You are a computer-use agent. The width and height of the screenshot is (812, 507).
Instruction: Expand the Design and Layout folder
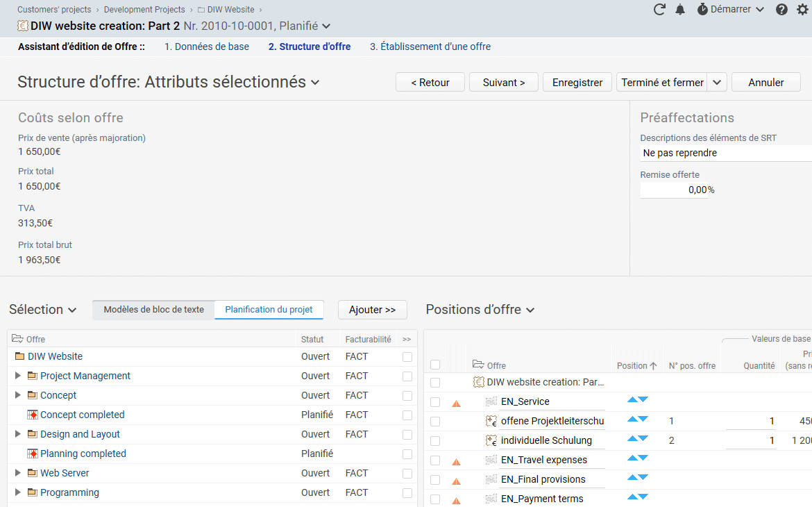coord(18,434)
